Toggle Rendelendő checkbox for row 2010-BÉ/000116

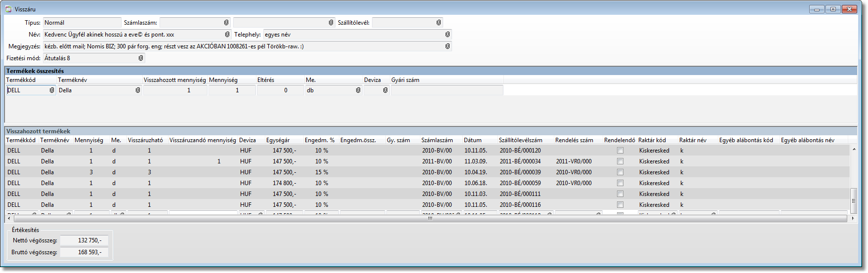(x=620, y=205)
